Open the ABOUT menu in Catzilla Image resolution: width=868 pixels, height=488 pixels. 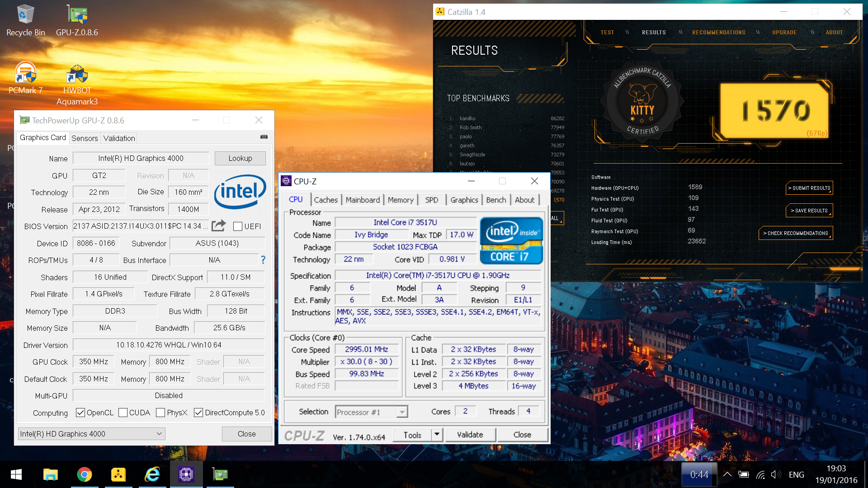pos(834,33)
